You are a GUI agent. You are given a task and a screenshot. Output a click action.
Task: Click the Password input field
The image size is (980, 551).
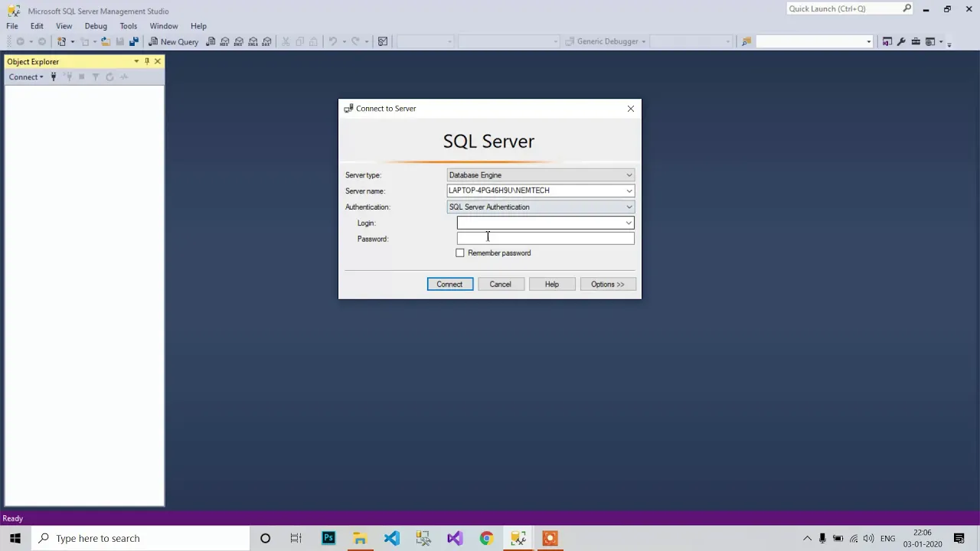[x=545, y=239]
